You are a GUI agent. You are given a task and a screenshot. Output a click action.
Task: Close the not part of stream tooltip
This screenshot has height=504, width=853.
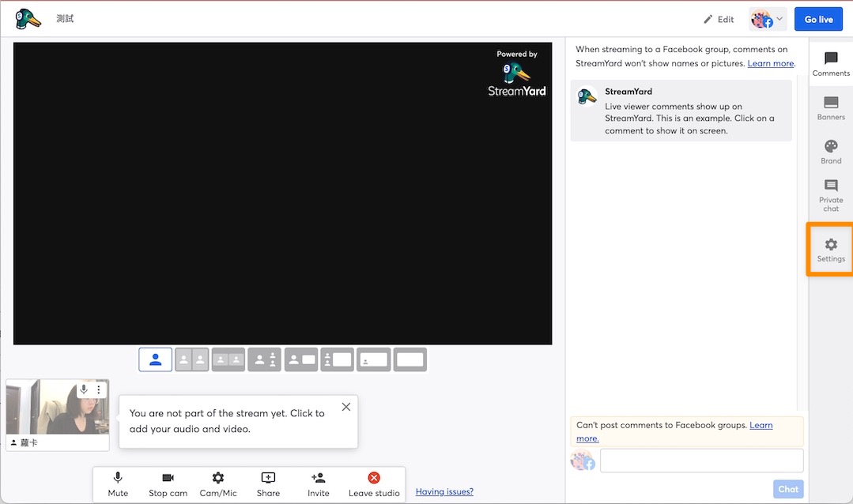pyautogui.click(x=346, y=407)
